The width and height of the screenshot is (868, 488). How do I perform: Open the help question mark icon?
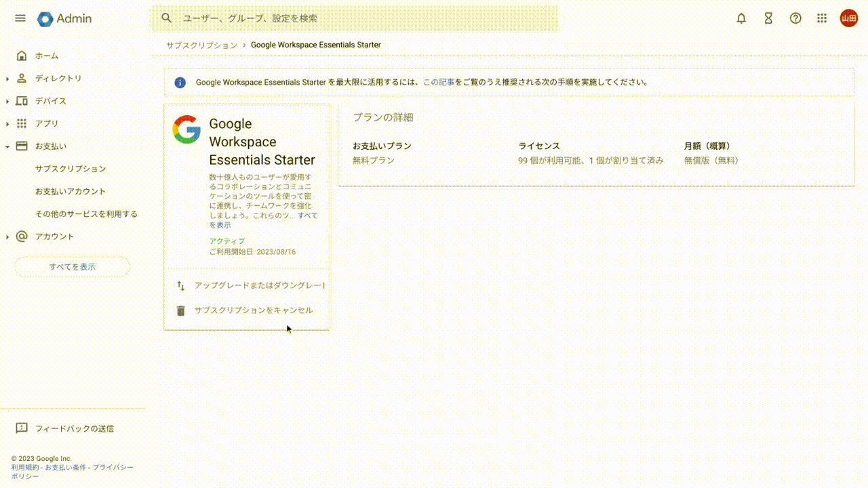tap(795, 18)
